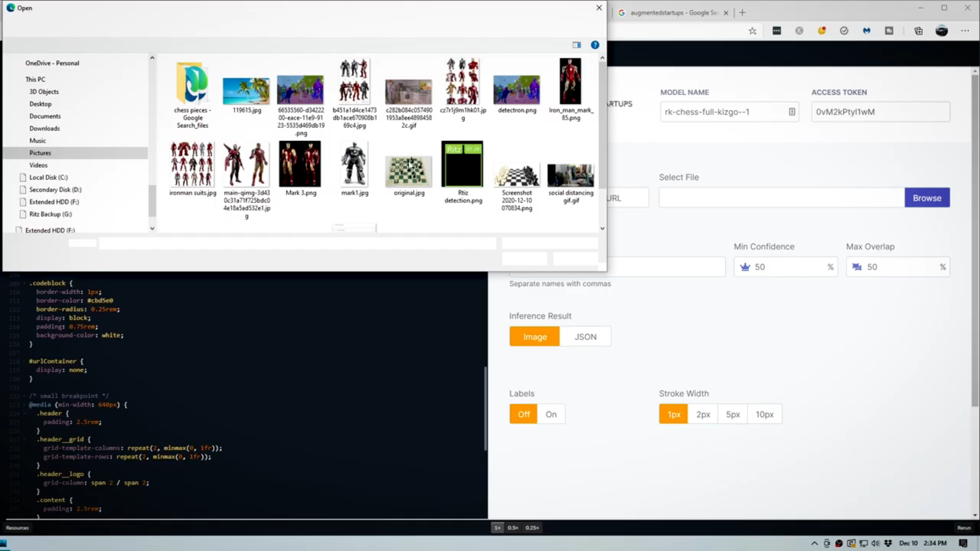The height and width of the screenshot is (551, 980).
Task: Set Inference Result to JSON
Action: click(585, 337)
